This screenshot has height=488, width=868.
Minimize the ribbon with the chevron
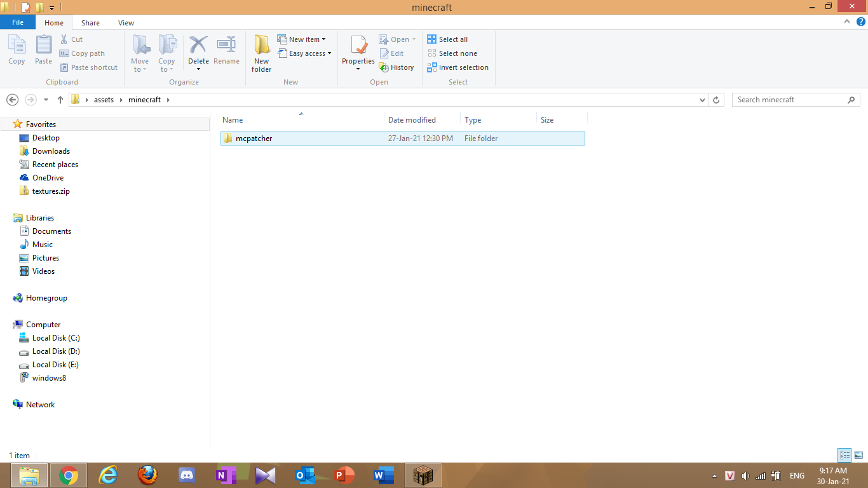coord(846,22)
